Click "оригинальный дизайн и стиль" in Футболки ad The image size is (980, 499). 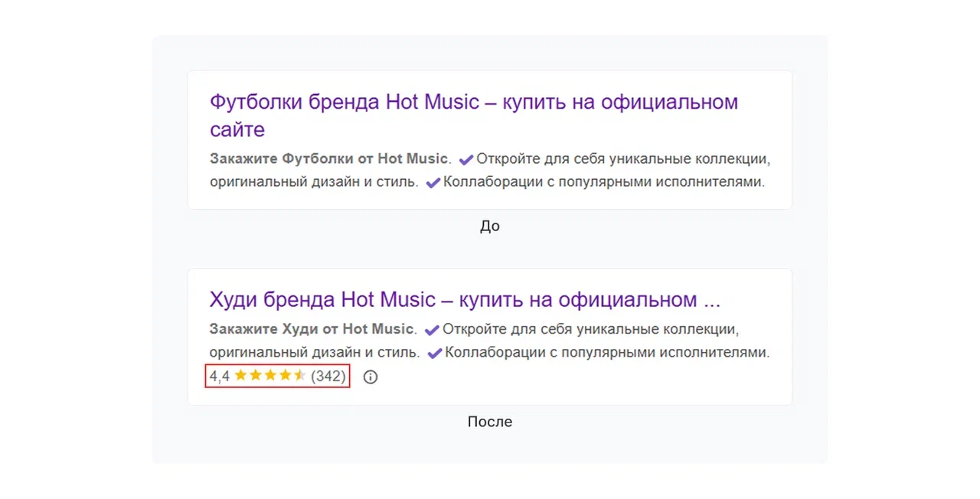[314, 182]
